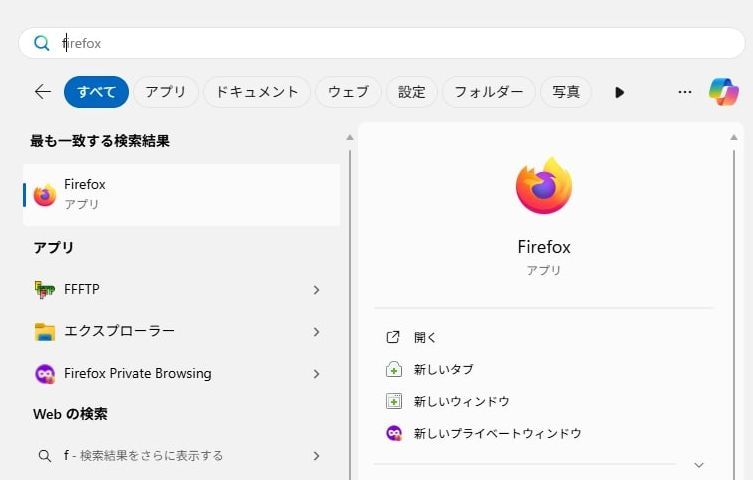
Task: Click the エクスプローラー folder icon
Action: [x=45, y=332]
